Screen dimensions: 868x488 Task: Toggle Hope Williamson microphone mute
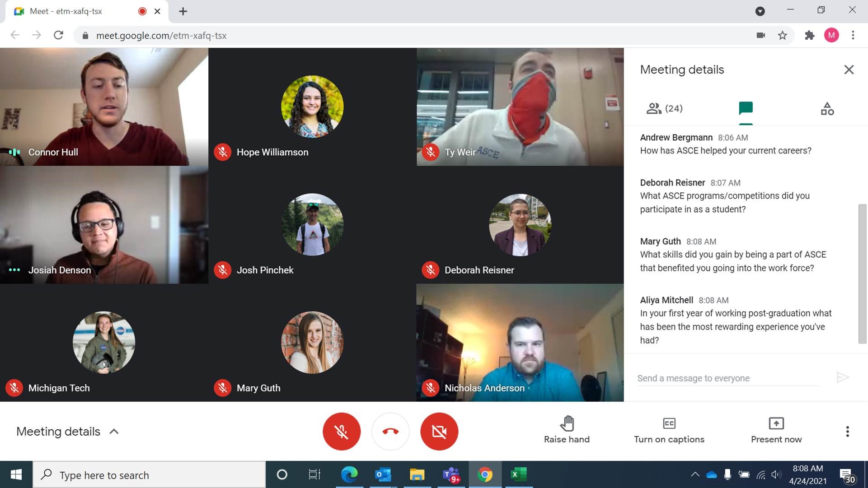coord(222,152)
